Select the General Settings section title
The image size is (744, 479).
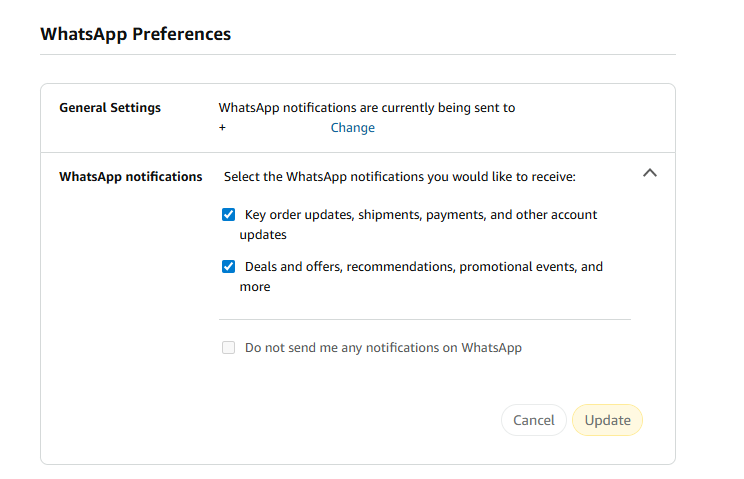[x=110, y=108]
